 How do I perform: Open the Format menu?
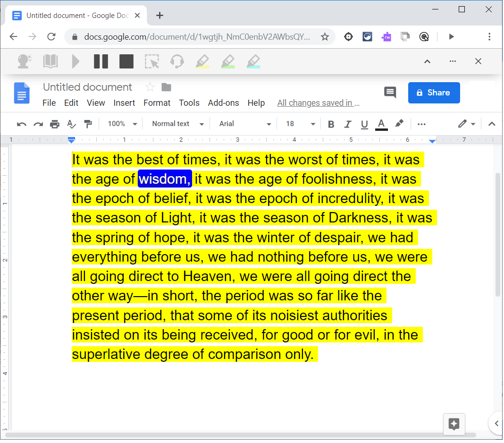point(157,102)
